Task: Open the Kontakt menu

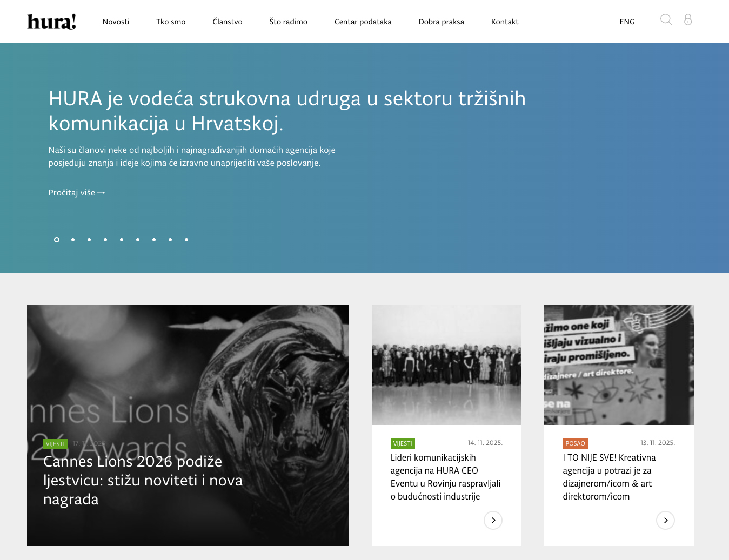Action: click(505, 22)
